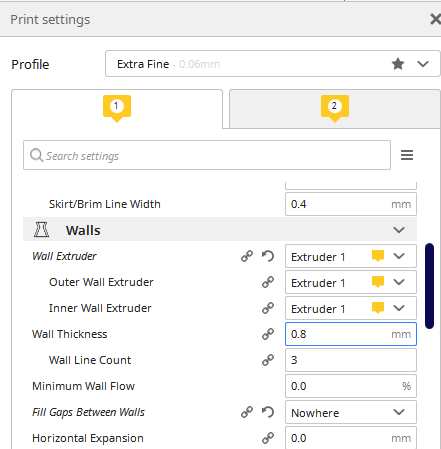Screen dimensions: 441x449
Task: Close the Print settings panel
Action: pos(435,19)
